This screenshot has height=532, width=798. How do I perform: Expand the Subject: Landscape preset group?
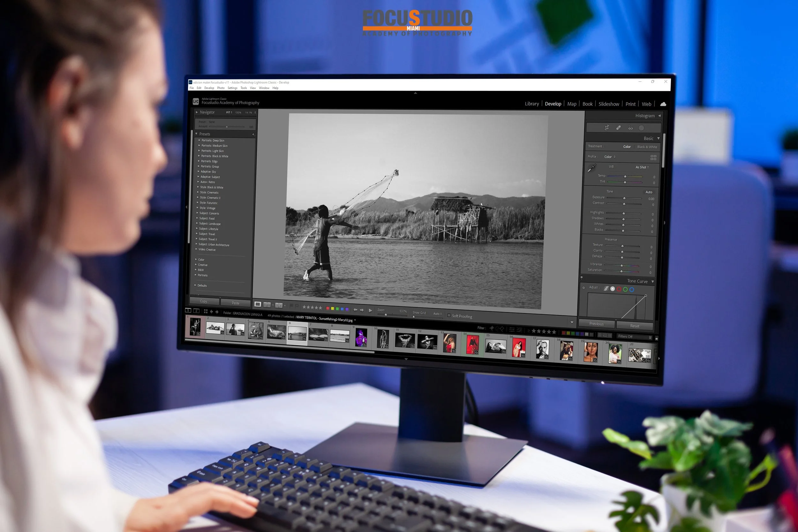[197, 224]
